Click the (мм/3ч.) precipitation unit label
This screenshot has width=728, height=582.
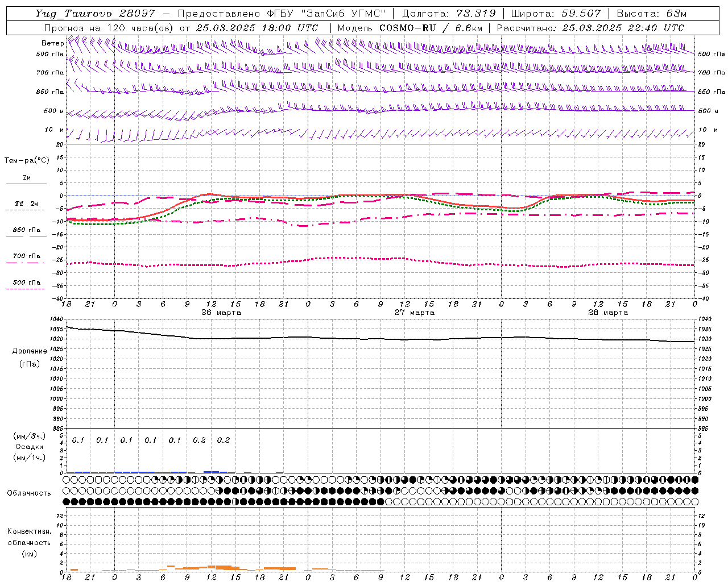point(30,436)
